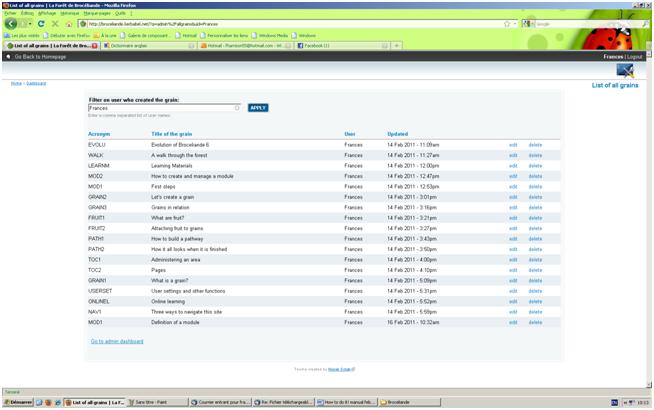Click the page vertical scrollbar
The image size is (654, 410).
click(649, 217)
